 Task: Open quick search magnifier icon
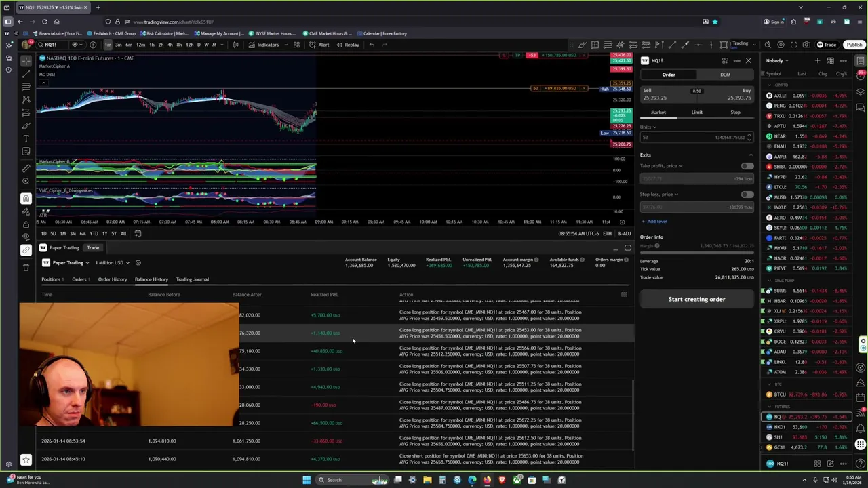coord(768,45)
